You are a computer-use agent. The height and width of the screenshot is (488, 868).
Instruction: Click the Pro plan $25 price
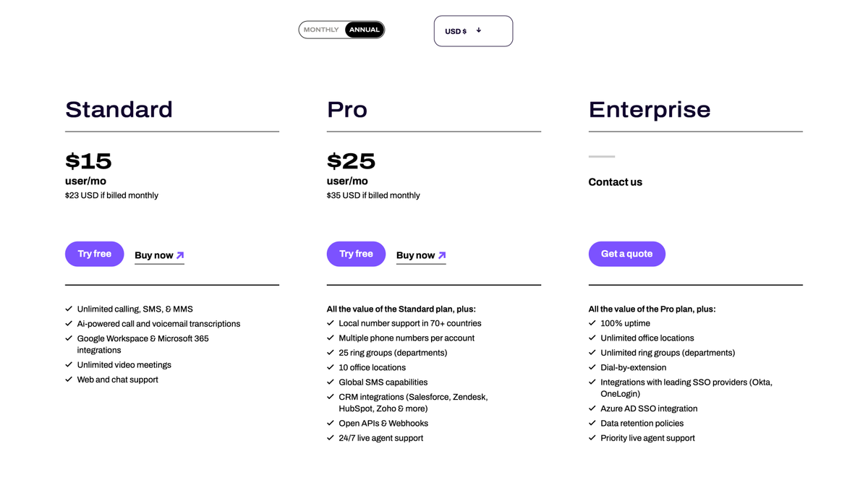pos(351,160)
